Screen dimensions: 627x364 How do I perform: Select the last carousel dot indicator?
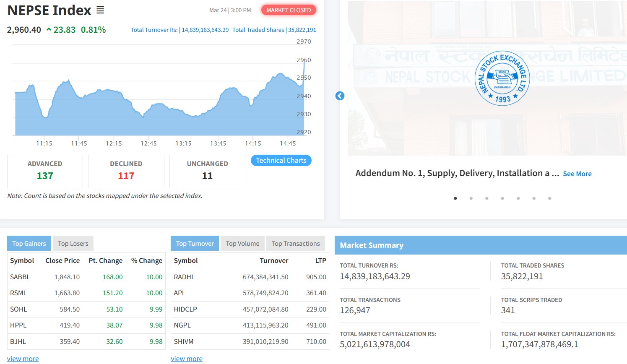[x=549, y=198]
